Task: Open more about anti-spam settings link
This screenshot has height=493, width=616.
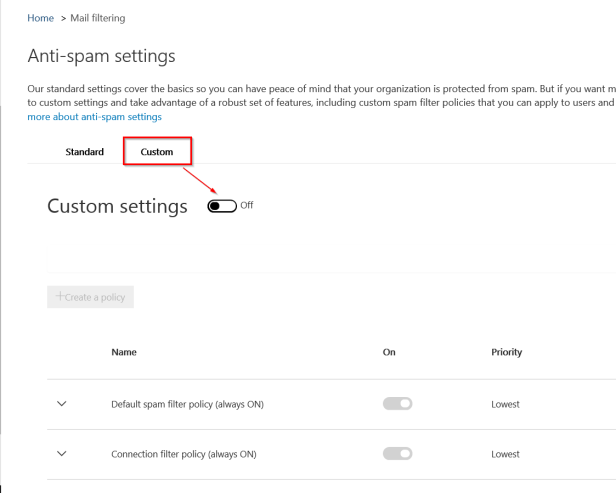Action: pyautogui.click(x=94, y=117)
